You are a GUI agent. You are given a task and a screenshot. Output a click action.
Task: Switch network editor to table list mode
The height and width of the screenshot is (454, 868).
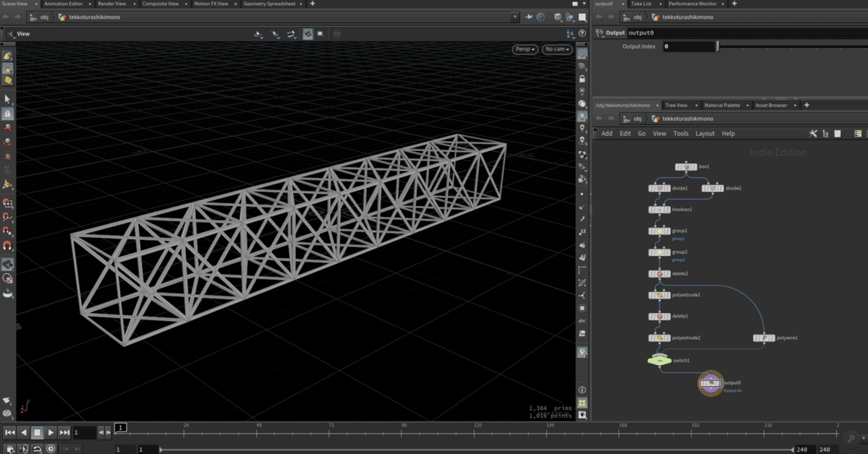point(838,134)
